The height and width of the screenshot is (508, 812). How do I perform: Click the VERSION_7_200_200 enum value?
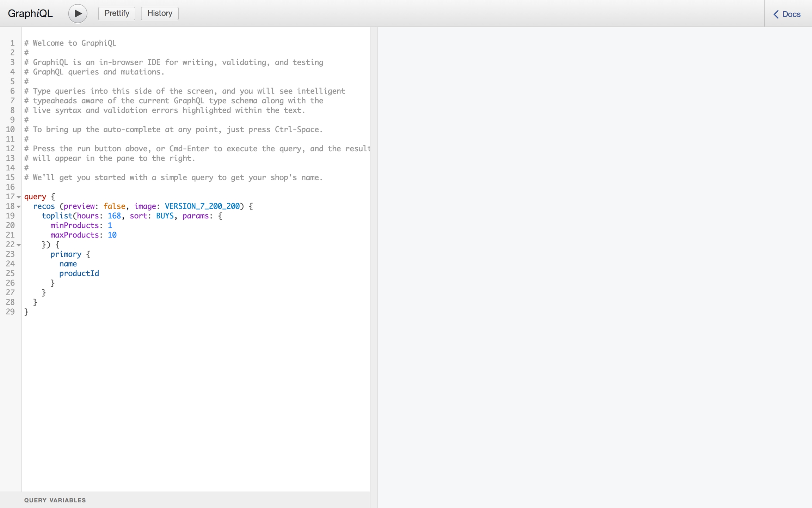202,206
